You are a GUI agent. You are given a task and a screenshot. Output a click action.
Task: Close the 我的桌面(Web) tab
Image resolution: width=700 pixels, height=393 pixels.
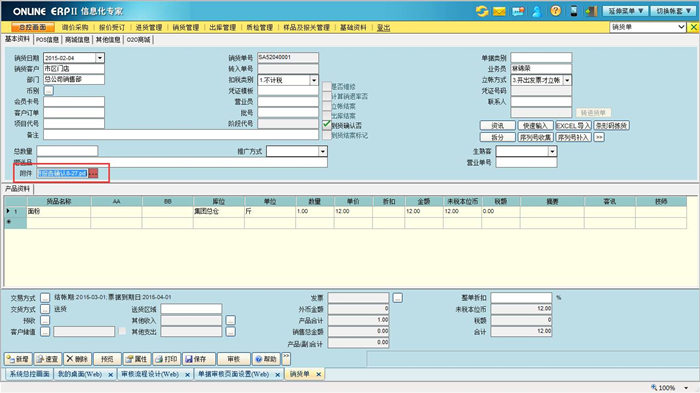(x=110, y=375)
